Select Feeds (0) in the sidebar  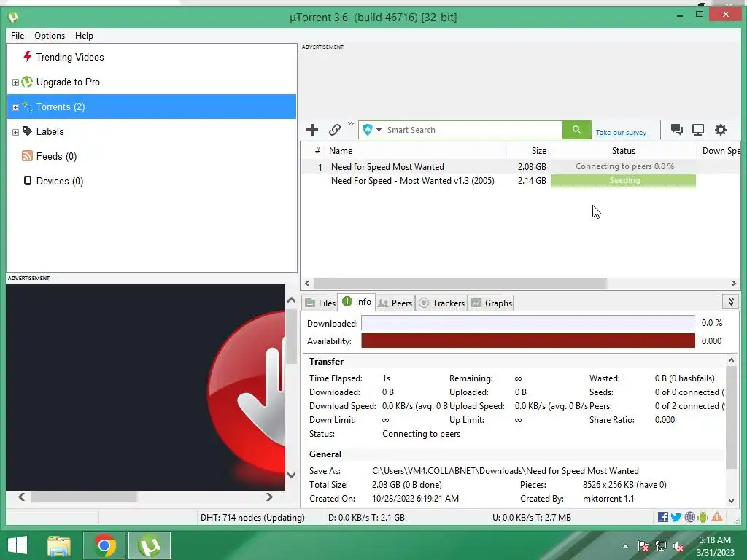56,156
